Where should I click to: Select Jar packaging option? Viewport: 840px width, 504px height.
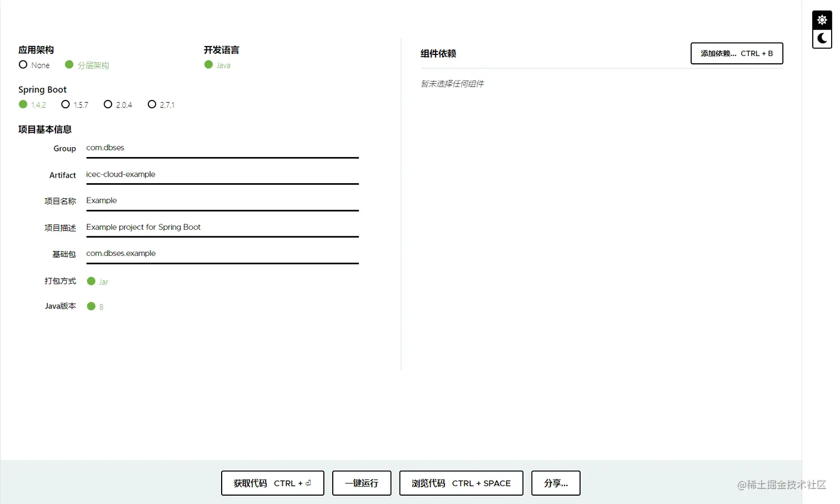pyautogui.click(x=98, y=281)
